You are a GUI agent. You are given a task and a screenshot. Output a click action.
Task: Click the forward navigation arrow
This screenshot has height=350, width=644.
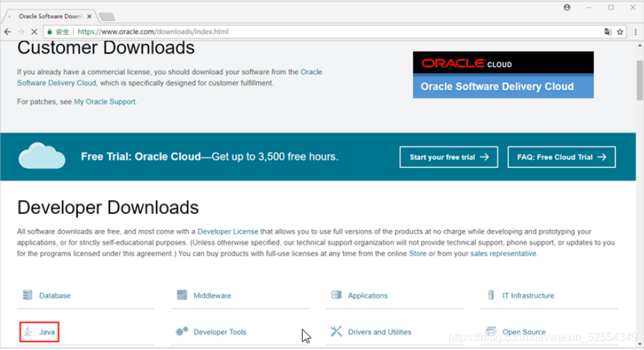click(x=20, y=31)
